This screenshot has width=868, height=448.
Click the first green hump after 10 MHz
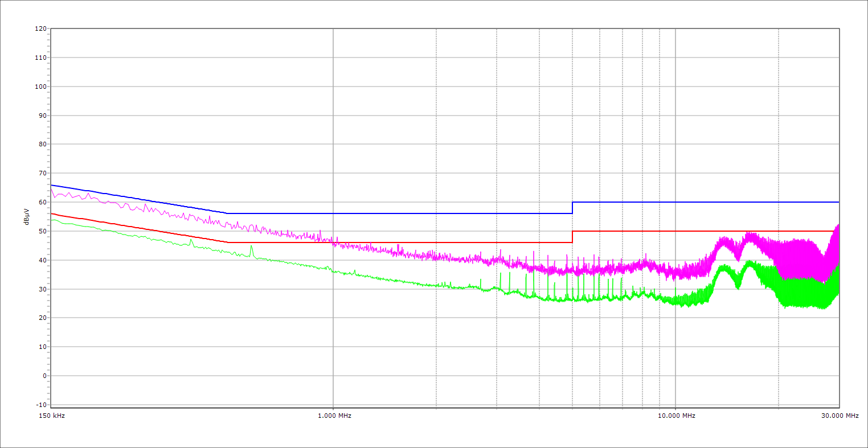point(723,266)
